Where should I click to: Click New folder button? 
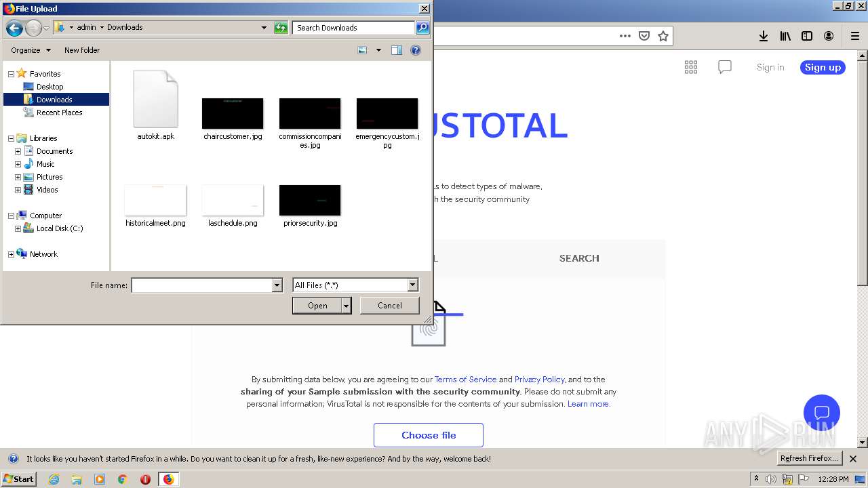82,50
